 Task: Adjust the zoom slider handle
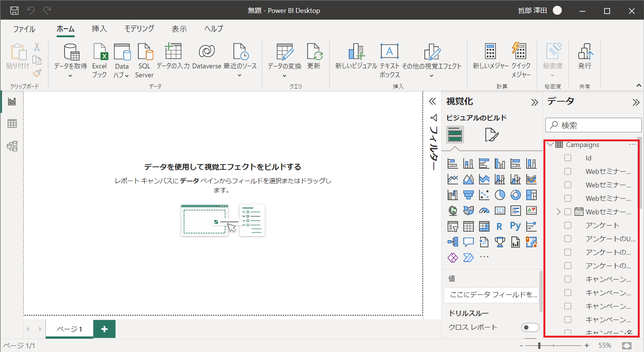pyautogui.click(x=539, y=346)
